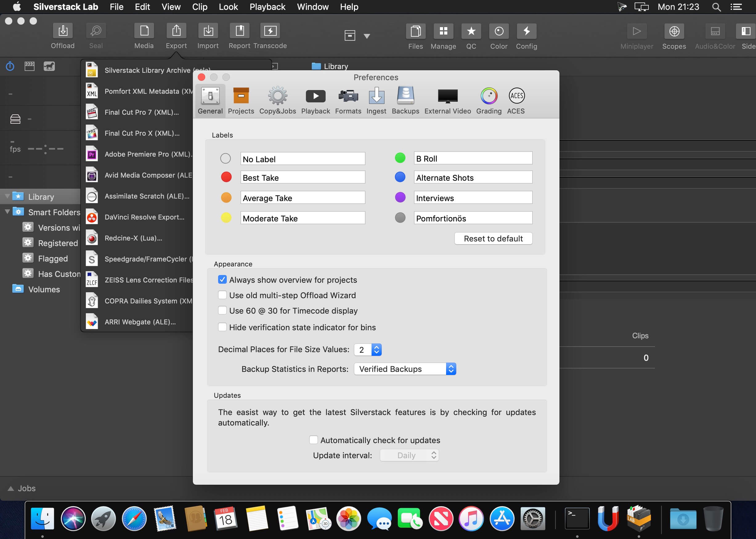This screenshot has width=756, height=539.
Task: Switch to Files view icon
Action: (416, 31)
